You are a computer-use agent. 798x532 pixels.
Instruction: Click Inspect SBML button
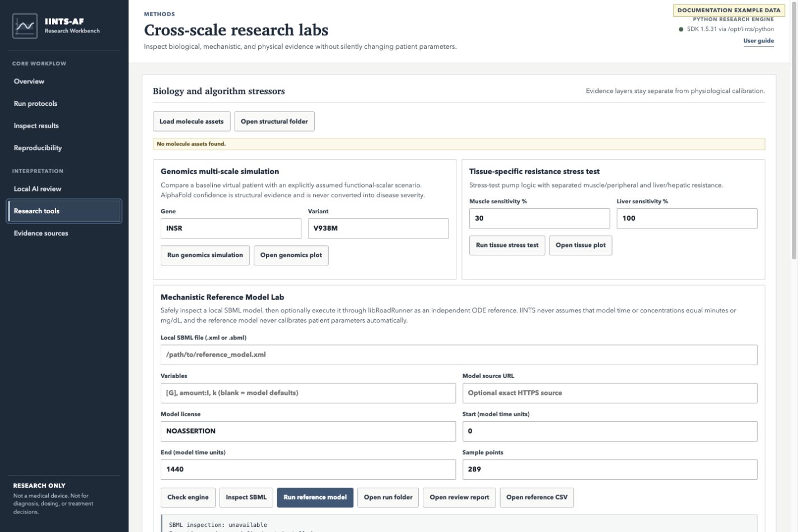tap(246, 497)
